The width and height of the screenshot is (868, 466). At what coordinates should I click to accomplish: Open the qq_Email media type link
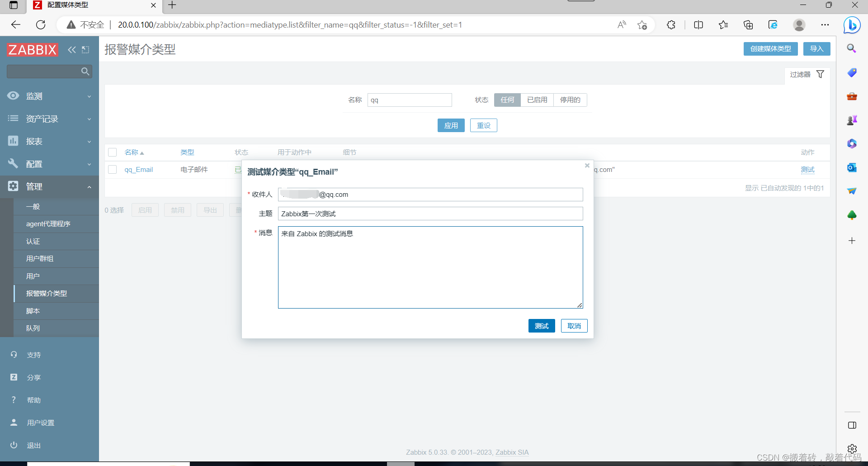tap(139, 170)
